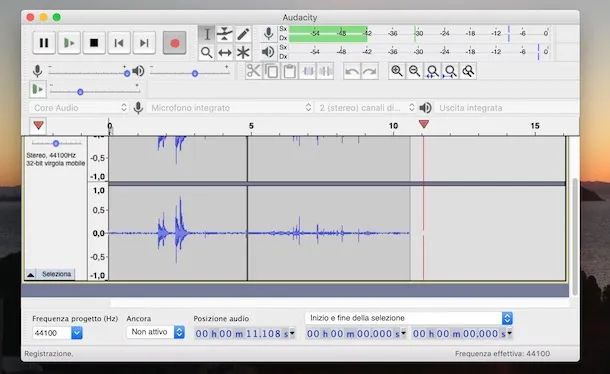Skip to start of track
Screen dimensions: 610x374
(x=119, y=43)
